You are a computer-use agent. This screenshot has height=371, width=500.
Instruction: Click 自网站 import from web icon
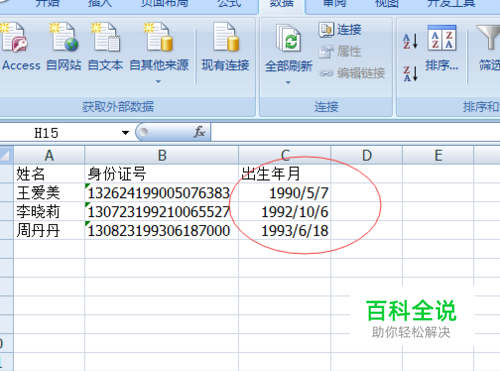[x=64, y=37]
